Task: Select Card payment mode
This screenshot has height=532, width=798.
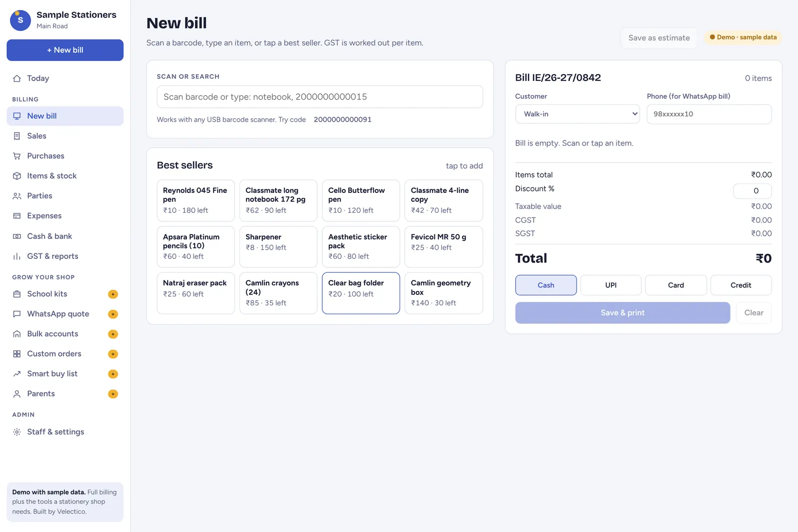Action: tap(676, 285)
